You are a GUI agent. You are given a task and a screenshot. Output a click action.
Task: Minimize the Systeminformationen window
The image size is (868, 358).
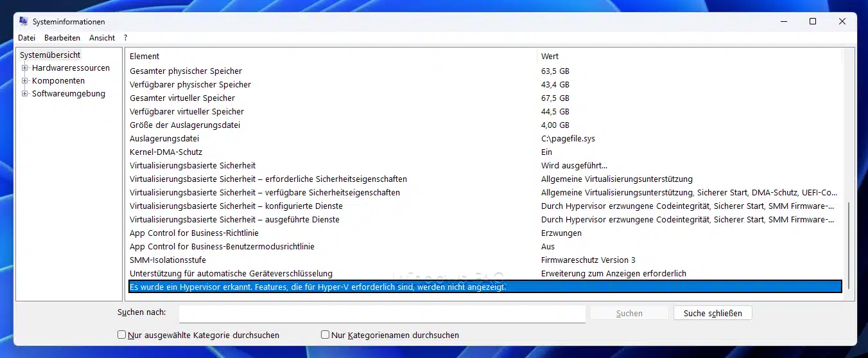pyautogui.click(x=783, y=22)
